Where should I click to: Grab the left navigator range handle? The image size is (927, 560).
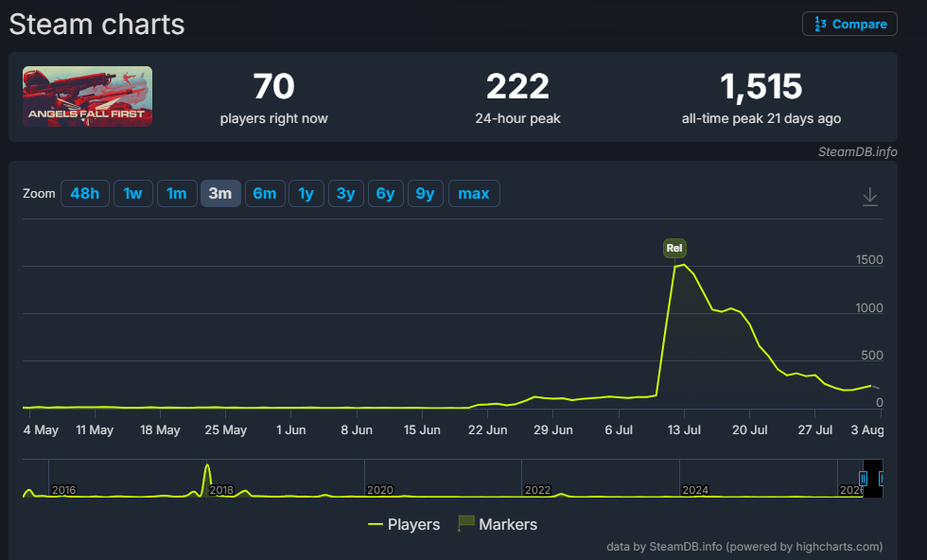pyautogui.click(x=863, y=479)
